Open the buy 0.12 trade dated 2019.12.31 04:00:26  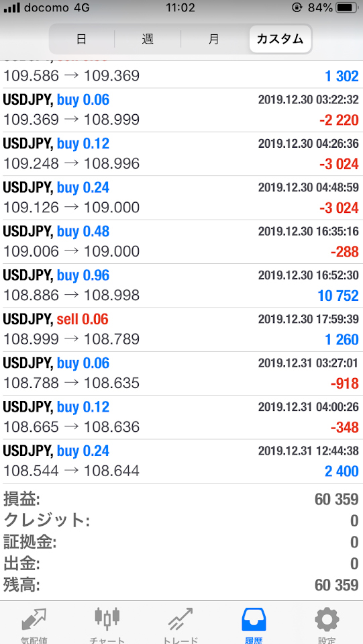coord(181,417)
